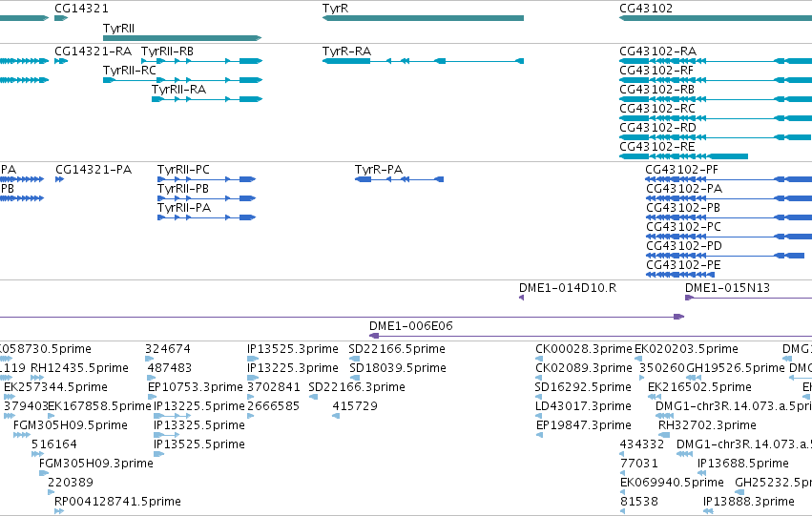Click the CG43102-RE transcript feature

(683, 156)
